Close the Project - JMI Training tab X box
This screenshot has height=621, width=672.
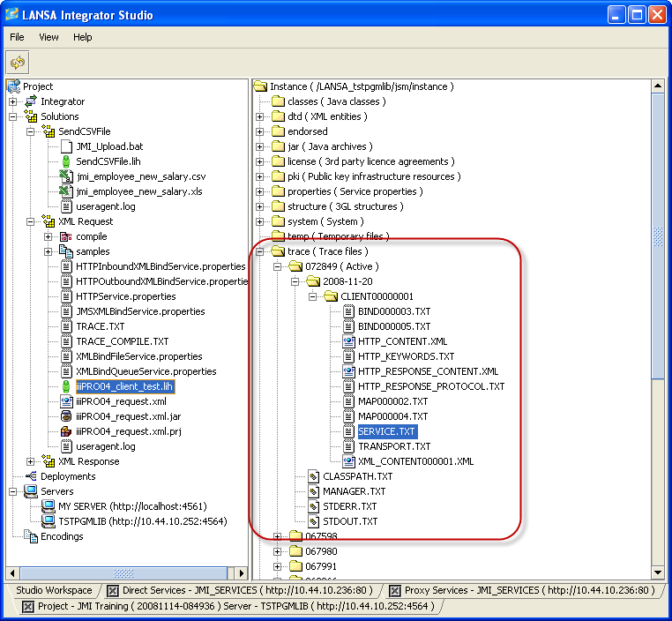point(28,607)
